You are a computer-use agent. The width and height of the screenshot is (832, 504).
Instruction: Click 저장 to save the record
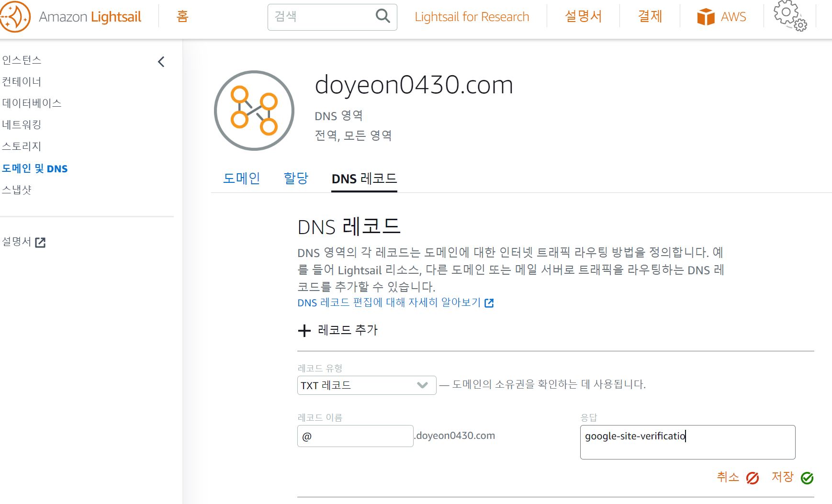(783, 477)
